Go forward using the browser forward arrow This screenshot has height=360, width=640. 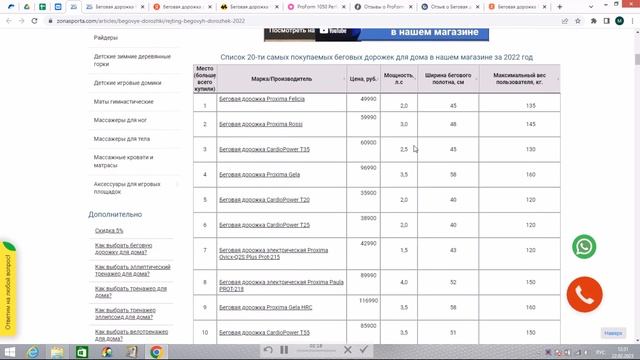[22, 21]
